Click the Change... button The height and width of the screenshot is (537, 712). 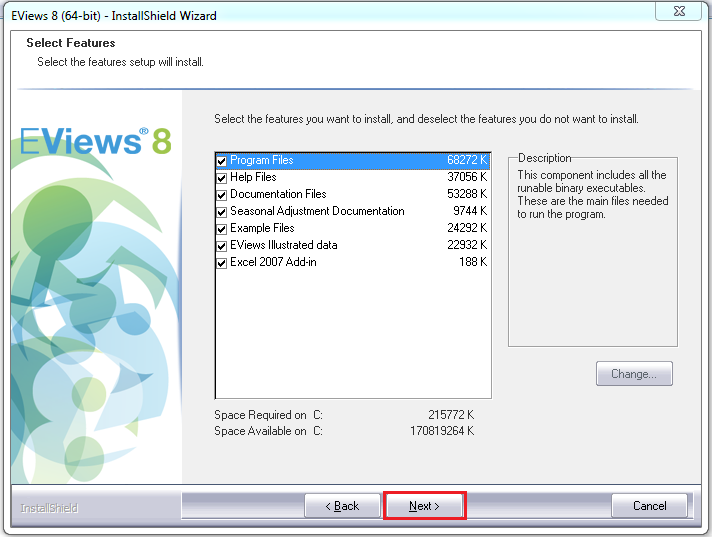click(x=634, y=374)
